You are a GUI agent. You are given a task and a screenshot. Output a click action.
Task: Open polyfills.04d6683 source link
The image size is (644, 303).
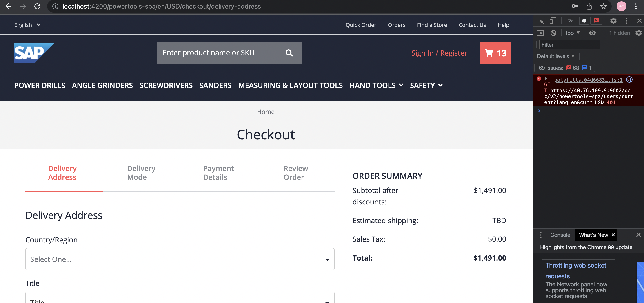(588, 80)
